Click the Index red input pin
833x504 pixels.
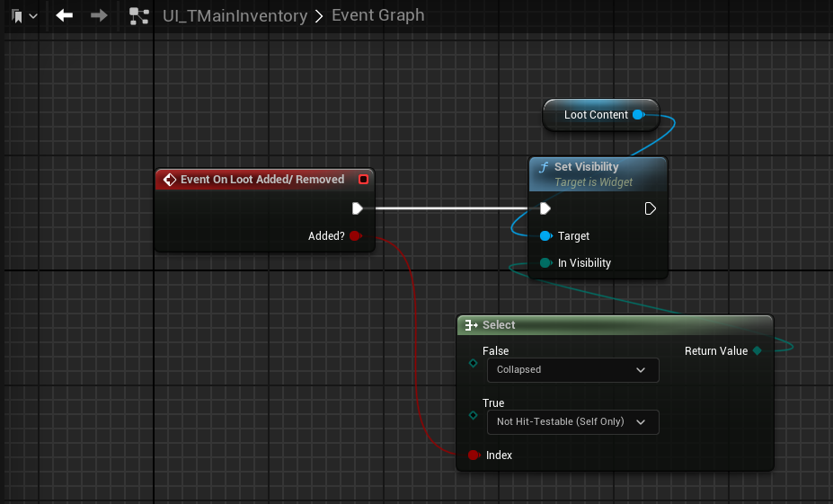[474, 455]
